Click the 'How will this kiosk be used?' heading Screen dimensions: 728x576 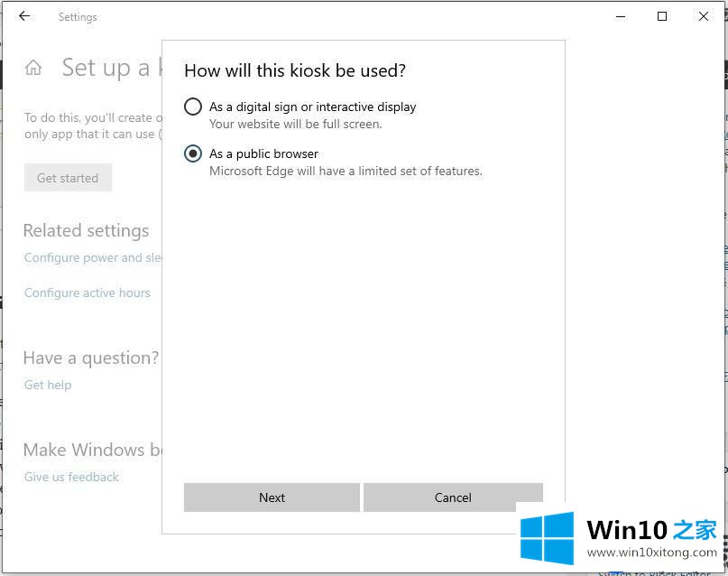pos(295,70)
